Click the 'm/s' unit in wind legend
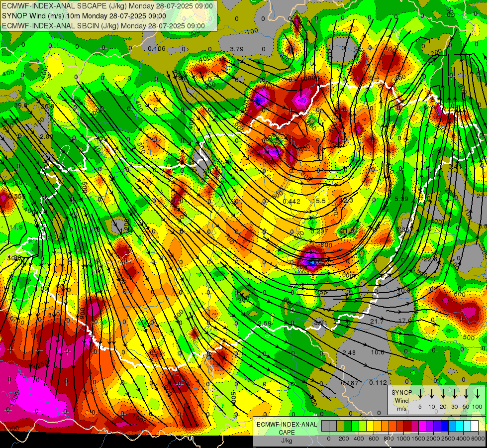Screen dimensions: 487x448 [401, 409]
